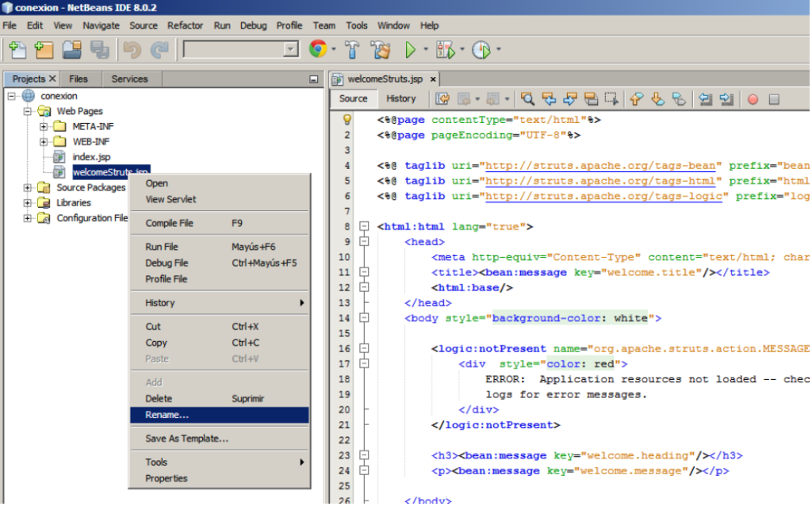Click the Undo arrow icon
This screenshot has height=506, width=812.
tap(132, 50)
